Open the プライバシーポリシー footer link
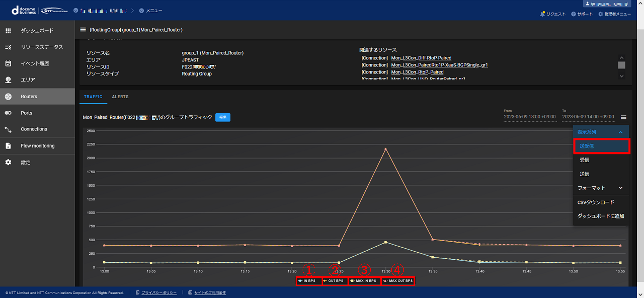The image size is (644, 298). (x=159, y=293)
